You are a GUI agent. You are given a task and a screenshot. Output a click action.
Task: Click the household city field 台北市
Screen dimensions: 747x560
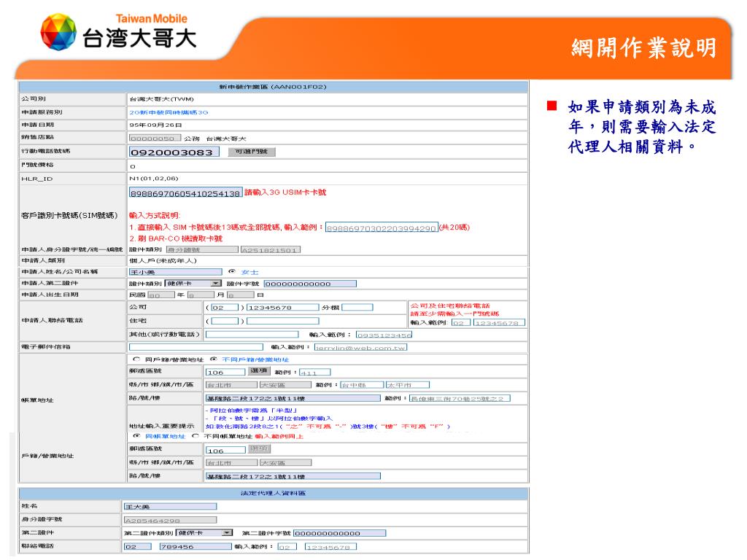pyautogui.click(x=231, y=462)
